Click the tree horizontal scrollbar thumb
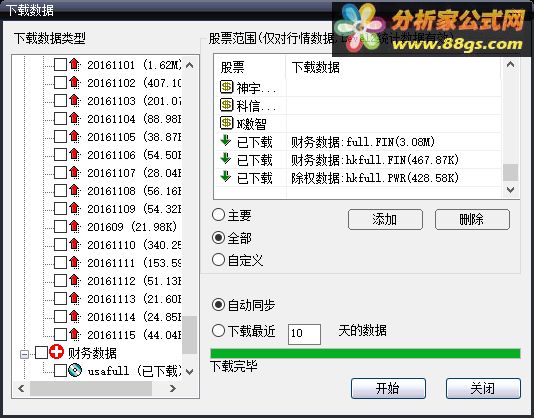The width and height of the screenshot is (534, 418). 91,388
